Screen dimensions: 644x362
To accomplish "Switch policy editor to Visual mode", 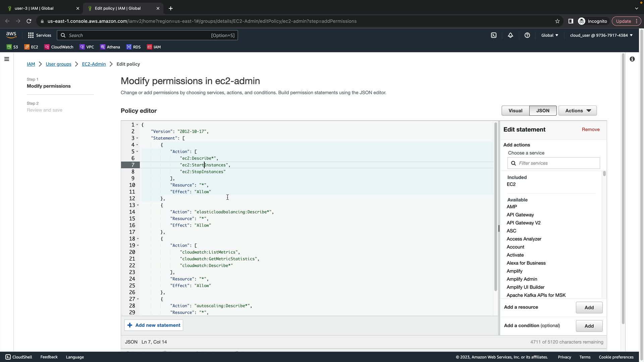I will click(515, 111).
